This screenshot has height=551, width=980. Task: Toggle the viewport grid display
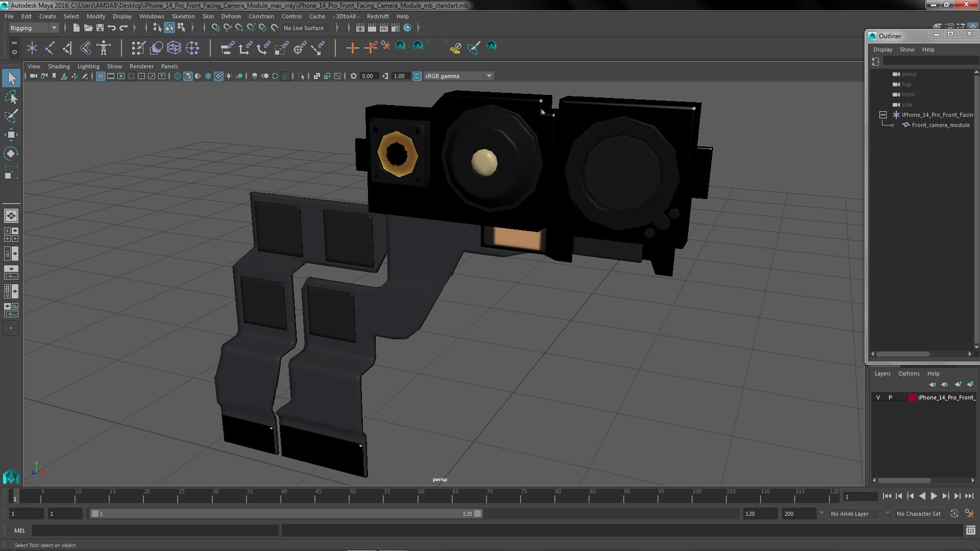pos(101,76)
